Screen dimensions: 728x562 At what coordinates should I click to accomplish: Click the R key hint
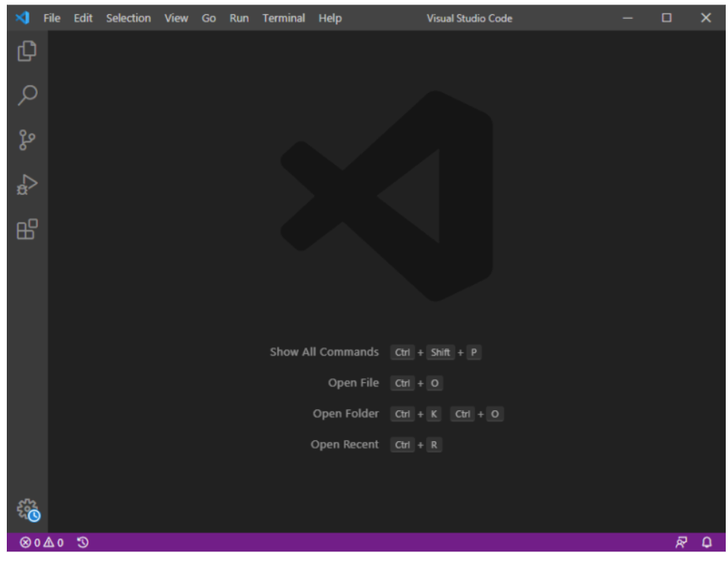(433, 444)
